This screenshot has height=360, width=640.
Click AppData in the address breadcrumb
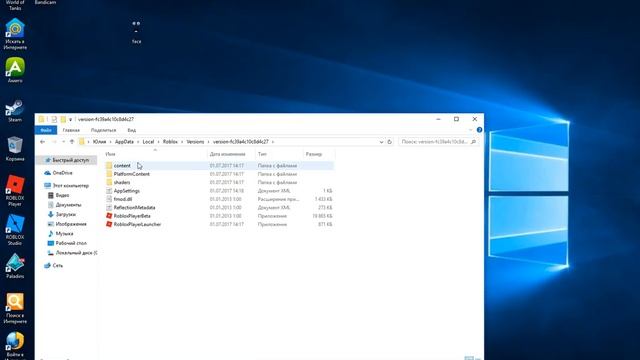tap(124, 142)
